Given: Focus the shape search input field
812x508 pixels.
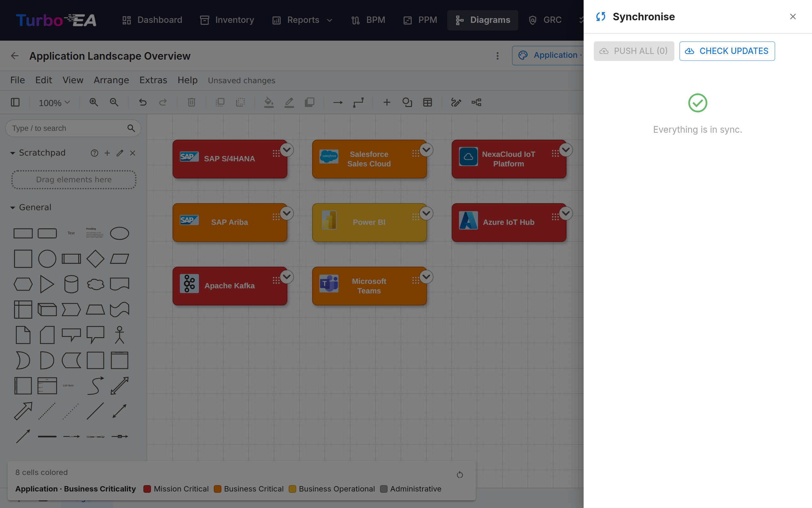Looking at the screenshot, I should pyautogui.click(x=73, y=128).
